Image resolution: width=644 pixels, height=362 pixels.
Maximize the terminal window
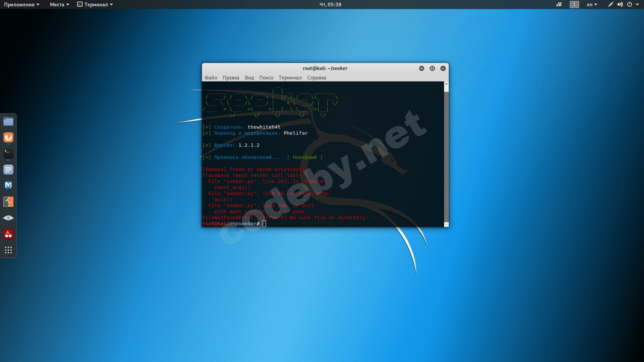point(432,68)
